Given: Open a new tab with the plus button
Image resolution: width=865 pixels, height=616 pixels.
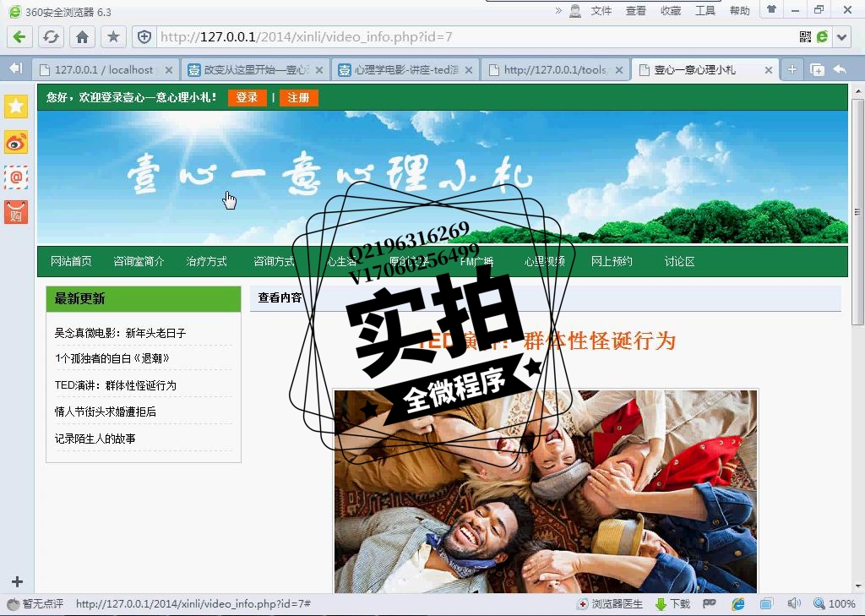Looking at the screenshot, I should coord(792,69).
